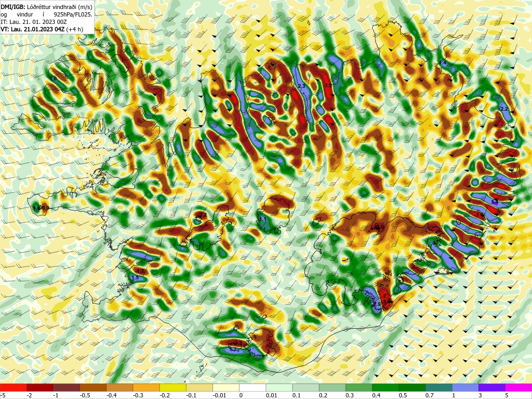This screenshot has width=532, height=399.
Task: Pick the soft green 0.2 legend swatch
Action: pos(332,387)
